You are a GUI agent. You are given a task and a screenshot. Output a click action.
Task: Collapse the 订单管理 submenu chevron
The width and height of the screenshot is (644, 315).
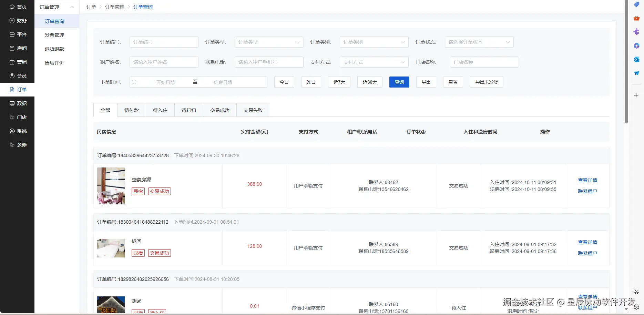point(72,7)
